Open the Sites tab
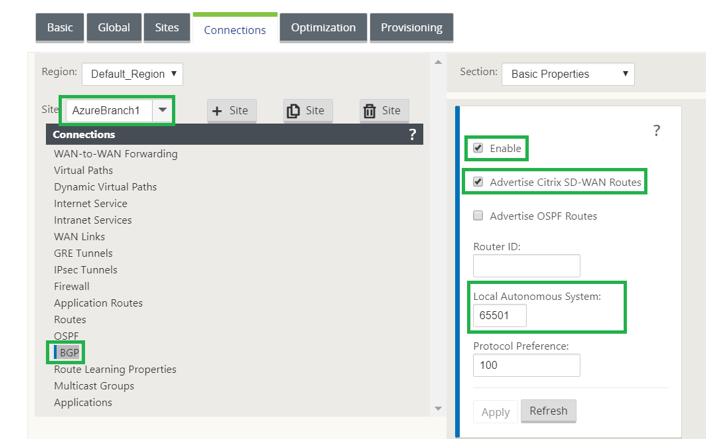The image size is (706, 439). pos(167,27)
